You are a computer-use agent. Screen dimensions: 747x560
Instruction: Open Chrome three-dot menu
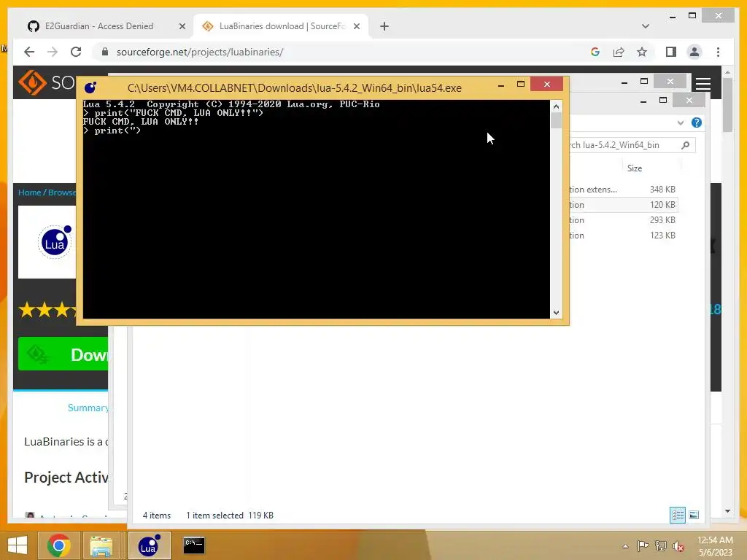coord(718,52)
